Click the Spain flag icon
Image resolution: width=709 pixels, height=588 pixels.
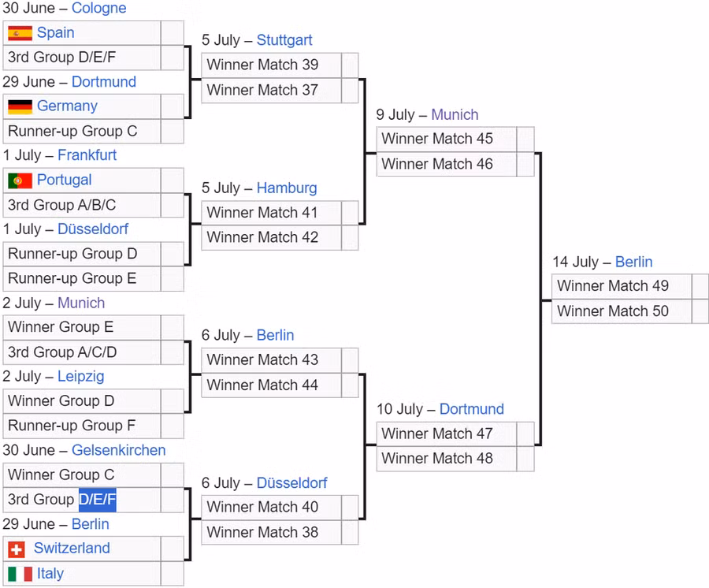click(20, 33)
